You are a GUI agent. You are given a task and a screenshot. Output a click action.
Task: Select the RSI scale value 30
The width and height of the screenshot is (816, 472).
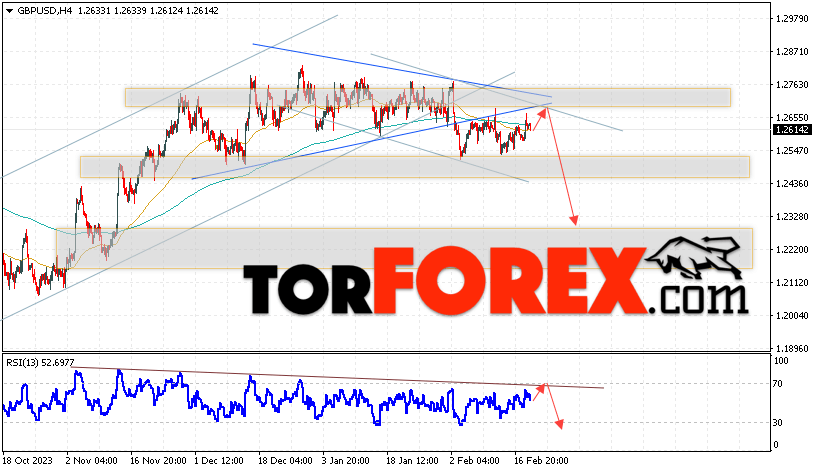click(777, 423)
